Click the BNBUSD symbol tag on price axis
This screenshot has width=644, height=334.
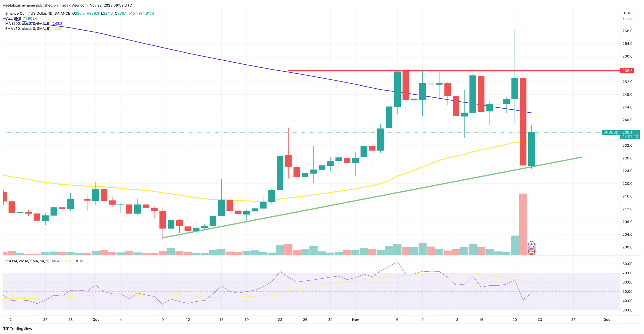click(x=611, y=132)
